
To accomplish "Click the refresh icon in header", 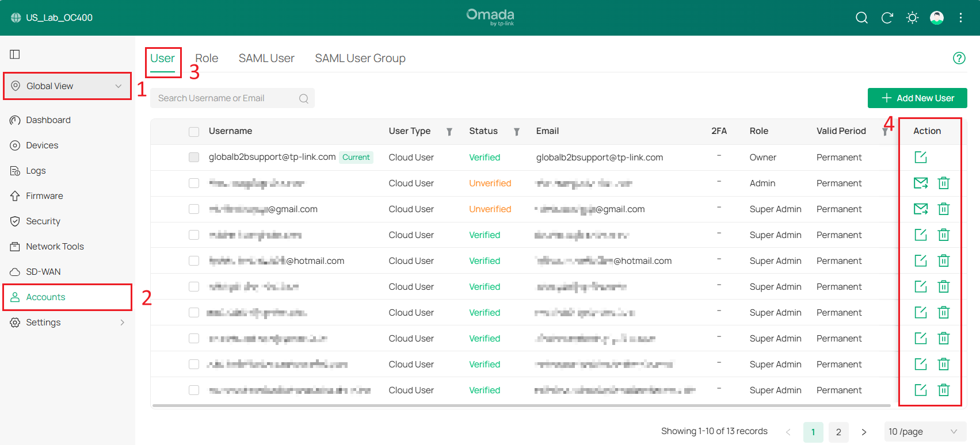I will 887,18.
